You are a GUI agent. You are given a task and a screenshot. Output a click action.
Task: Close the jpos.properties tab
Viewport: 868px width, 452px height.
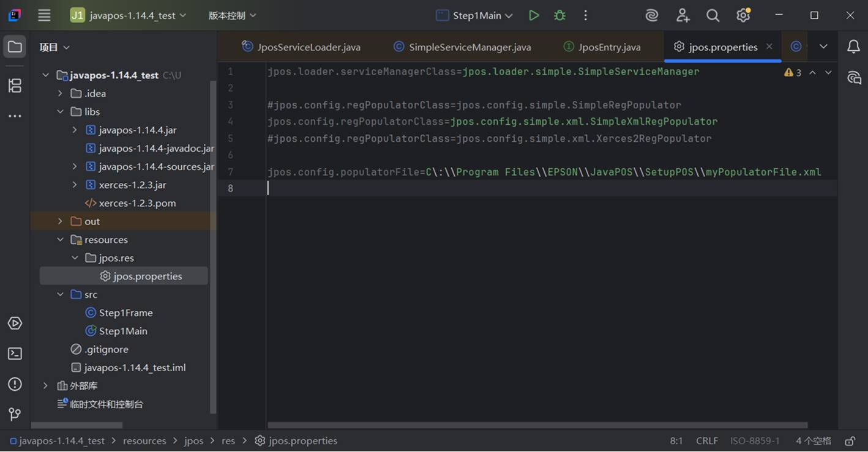(769, 46)
